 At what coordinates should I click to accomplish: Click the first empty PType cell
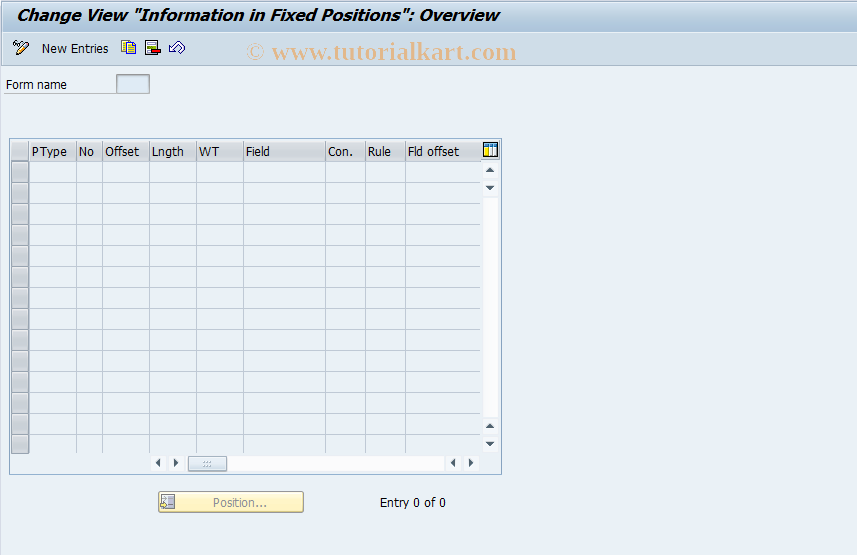click(x=52, y=172)
